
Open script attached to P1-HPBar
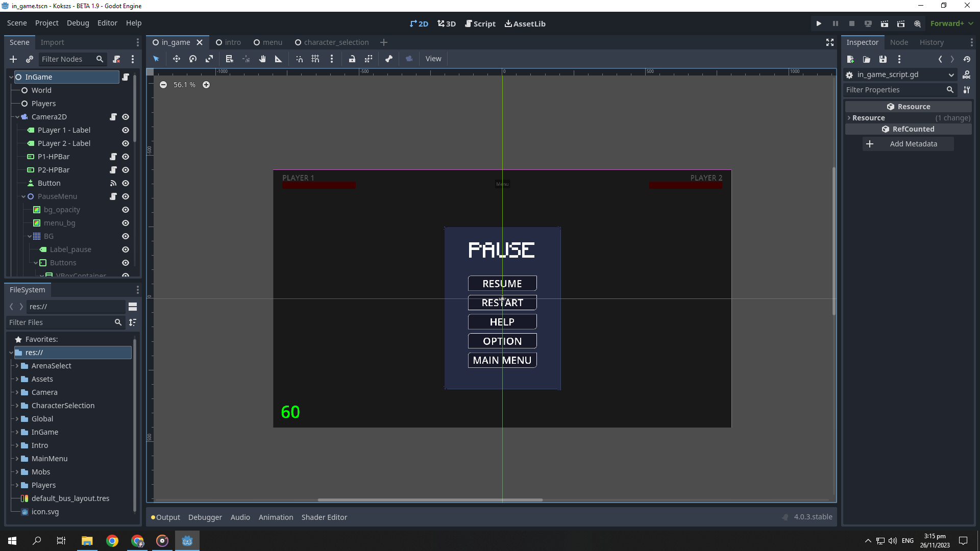click(113, 157)
